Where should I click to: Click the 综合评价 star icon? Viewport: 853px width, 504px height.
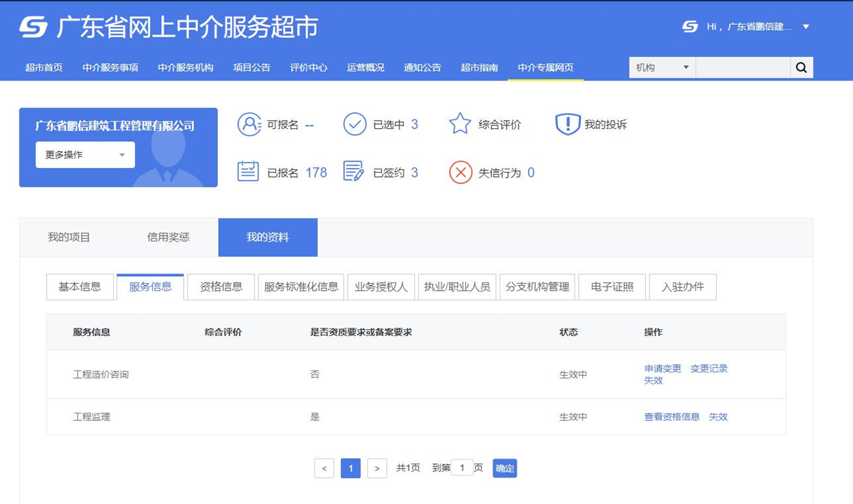point(460,124)
